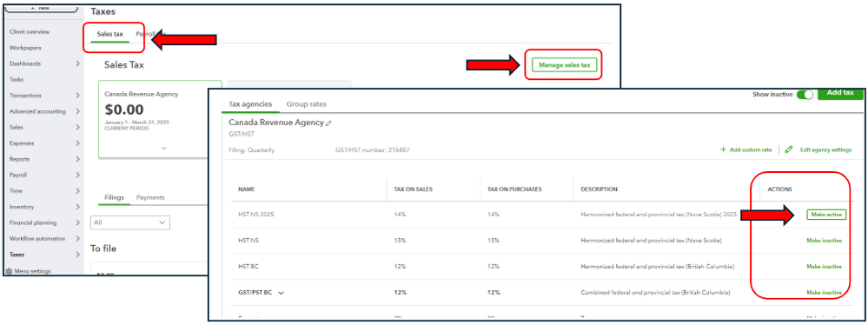Expand the Inventory sidebar chevron

77,207
